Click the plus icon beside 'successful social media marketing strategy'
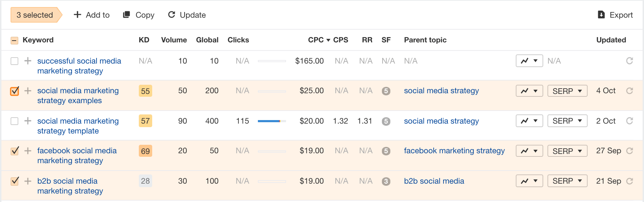This screenshot has height=202, width=644. click(x=28, y=61)
